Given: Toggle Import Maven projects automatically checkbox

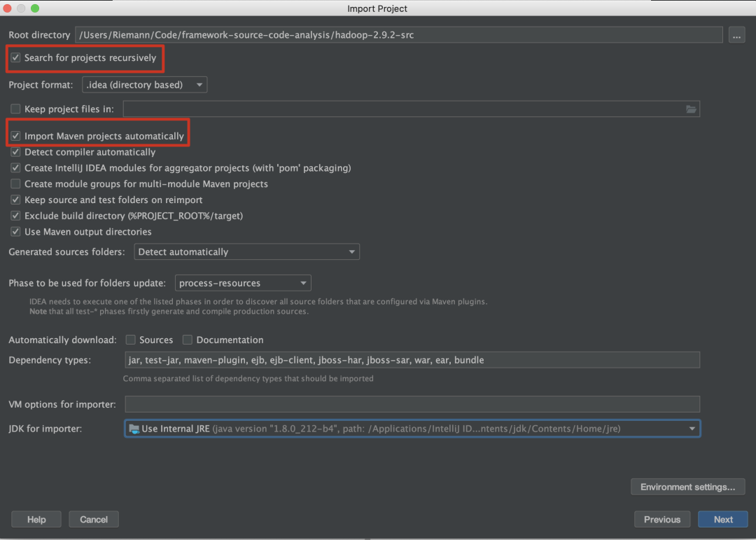Looking at the screenshot, I should tap(15, 136).
